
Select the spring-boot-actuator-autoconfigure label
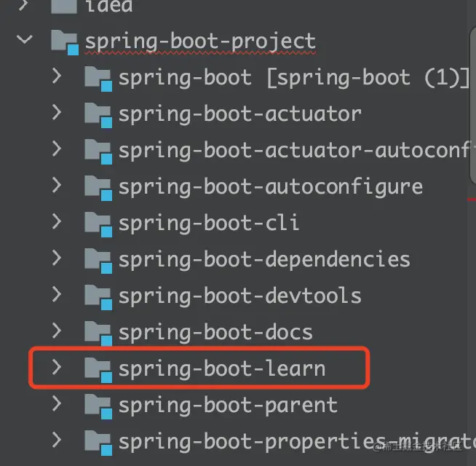tap(294, 151)
